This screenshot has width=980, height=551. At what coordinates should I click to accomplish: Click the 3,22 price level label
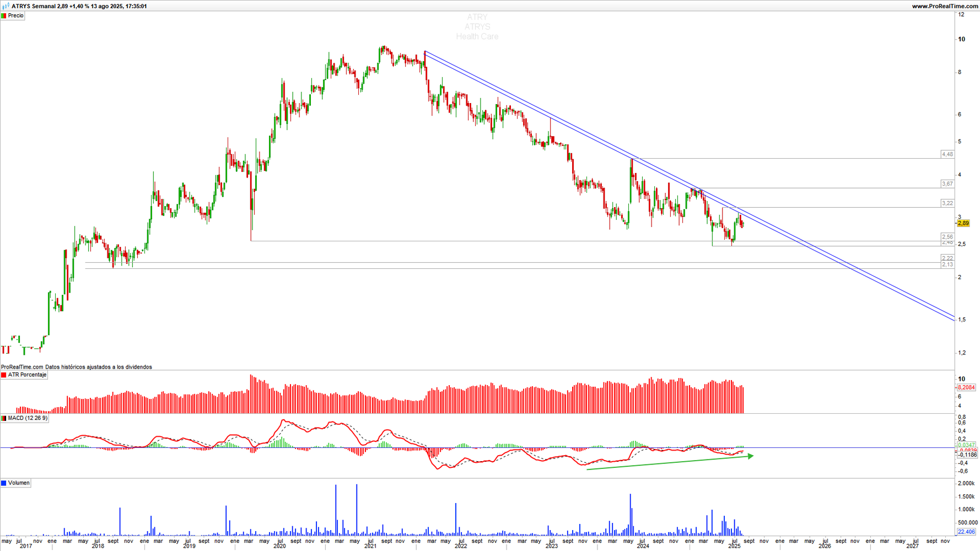point(947,203)
